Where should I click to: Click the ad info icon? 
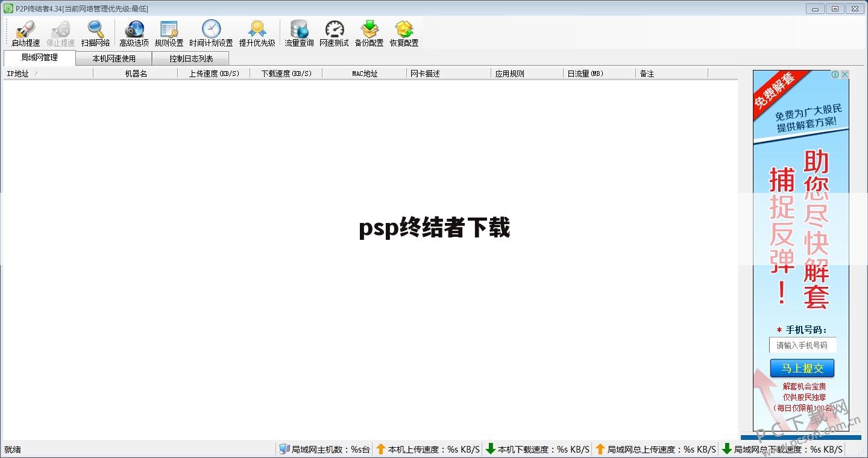click(835, 75)
